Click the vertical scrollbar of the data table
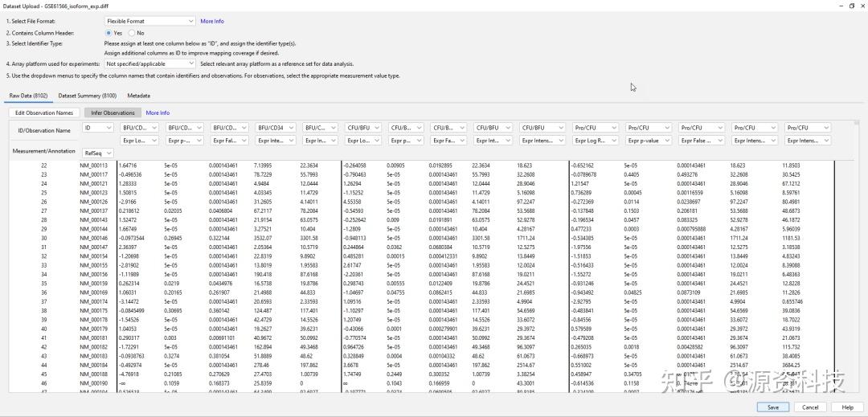This screenshot has width=868, height=417. (x=857, y=255)
